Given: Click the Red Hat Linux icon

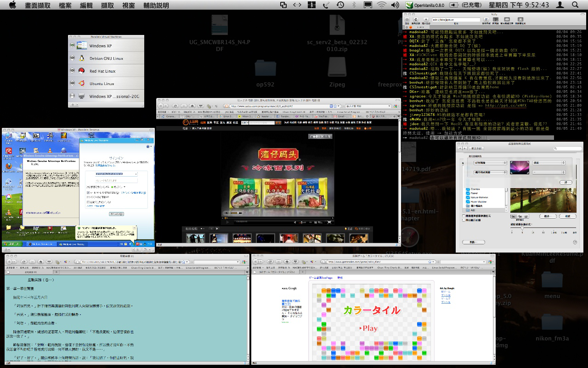Looking at the screenshot, I should pyautogui.click(x=82, y=71).
